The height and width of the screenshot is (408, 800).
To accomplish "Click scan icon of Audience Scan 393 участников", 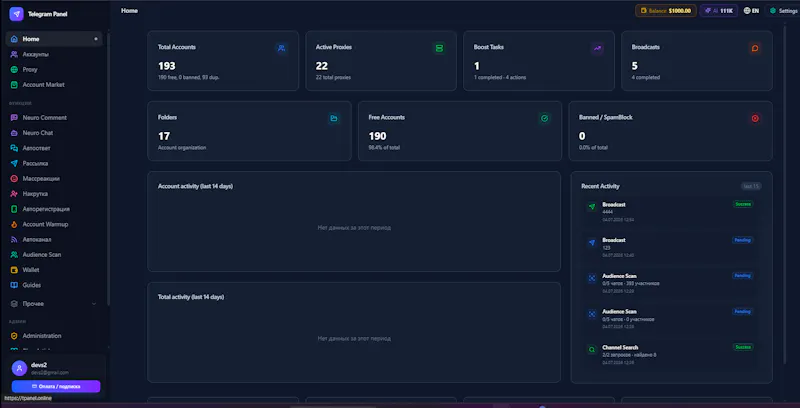I will coord(592,278).
